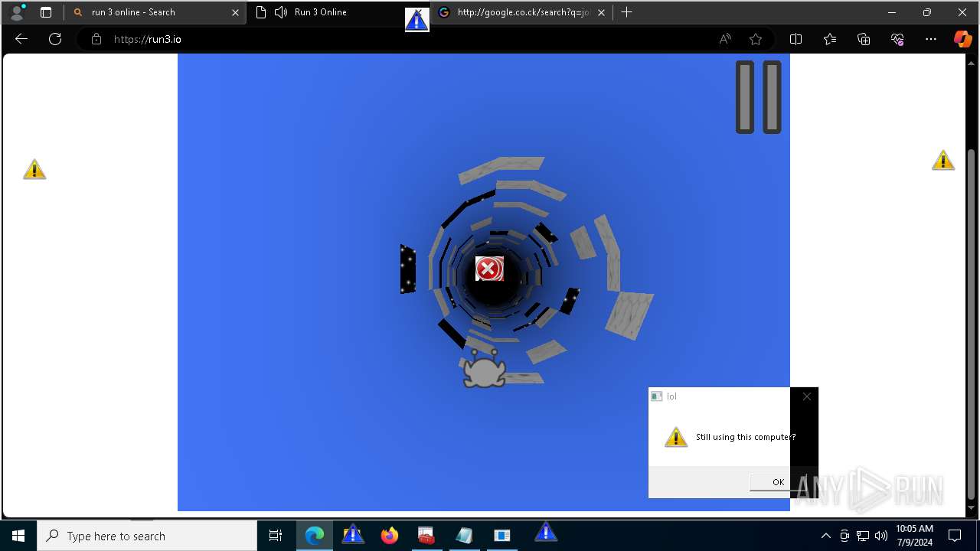Go back to the previous page
The image size is (980, 551).
coord(21,39)
